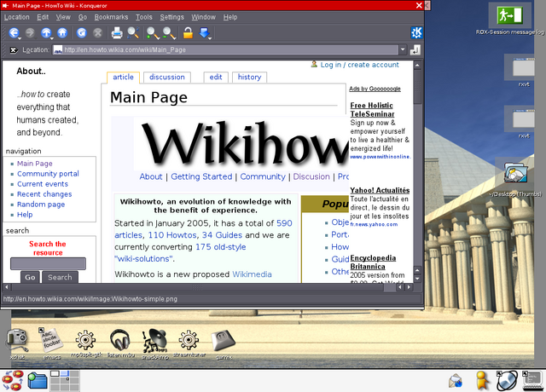Click the article tab
This screenshot has height=392, width=546.
[123, 78]
